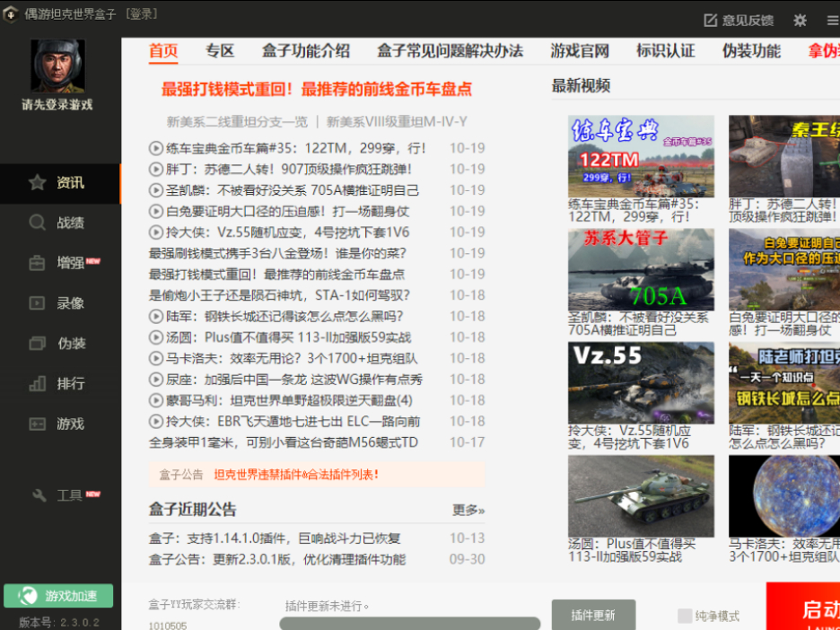The height and width of the screenshot is (630, 840).
Task: Open headline 最强打钱模式重回 in red
Action: point(316,89)
